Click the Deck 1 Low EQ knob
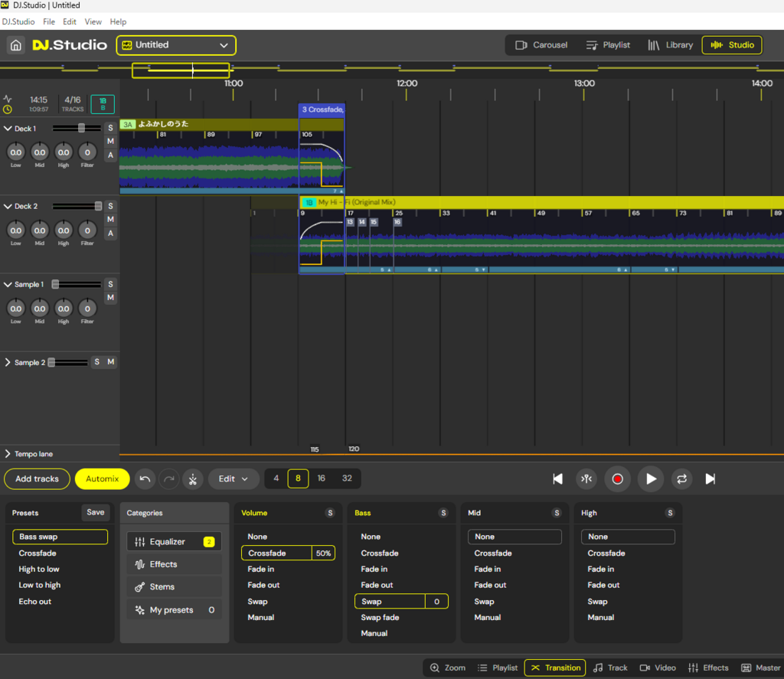784x679 pixels. 16,152
